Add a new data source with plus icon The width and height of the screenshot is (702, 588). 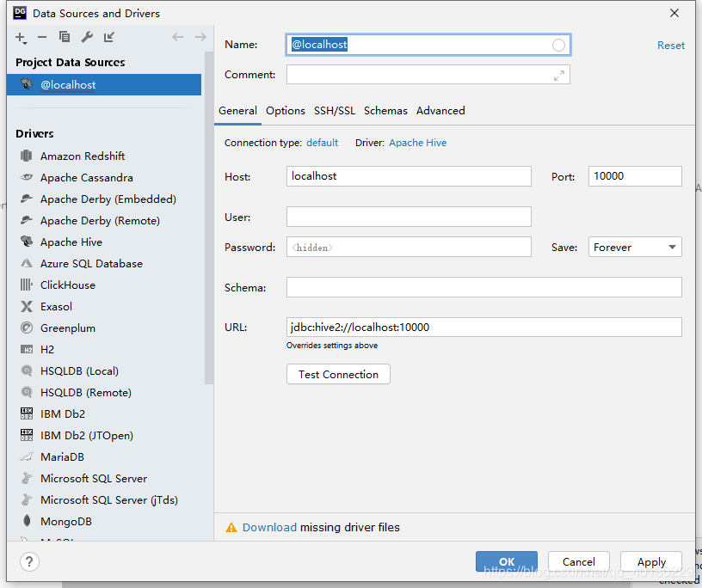pos(21,38)
